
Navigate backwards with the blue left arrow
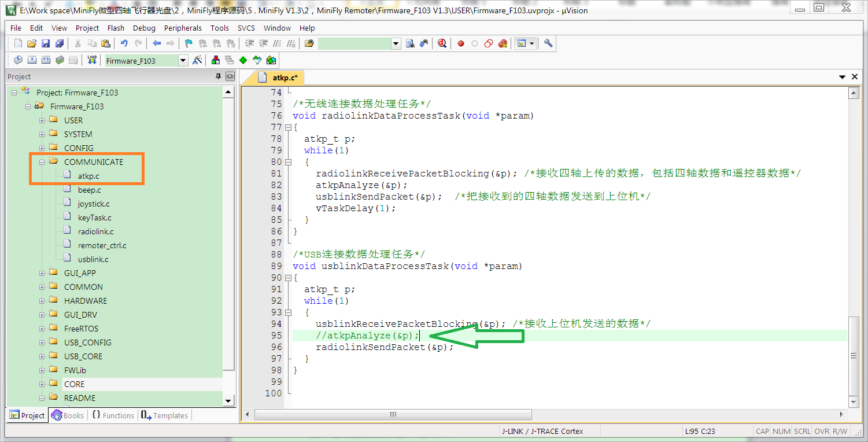point(157,43)
